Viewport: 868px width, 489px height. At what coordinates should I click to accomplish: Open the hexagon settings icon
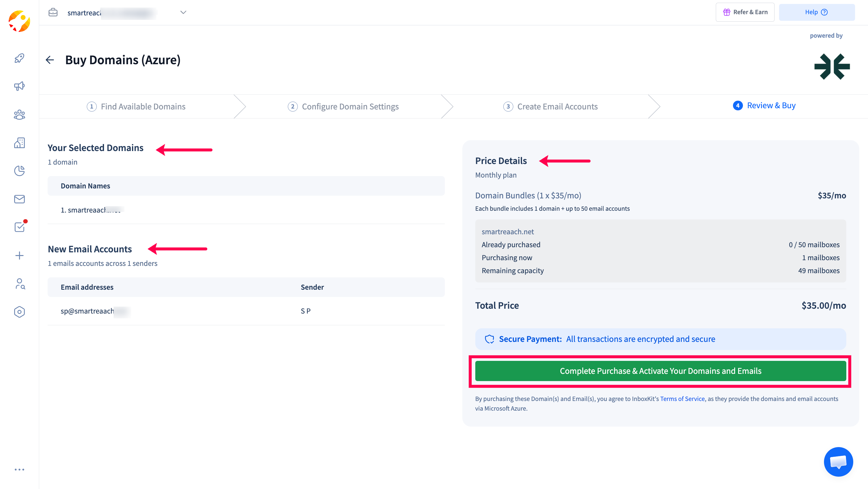pyautogui.click(x=19, y=312)
